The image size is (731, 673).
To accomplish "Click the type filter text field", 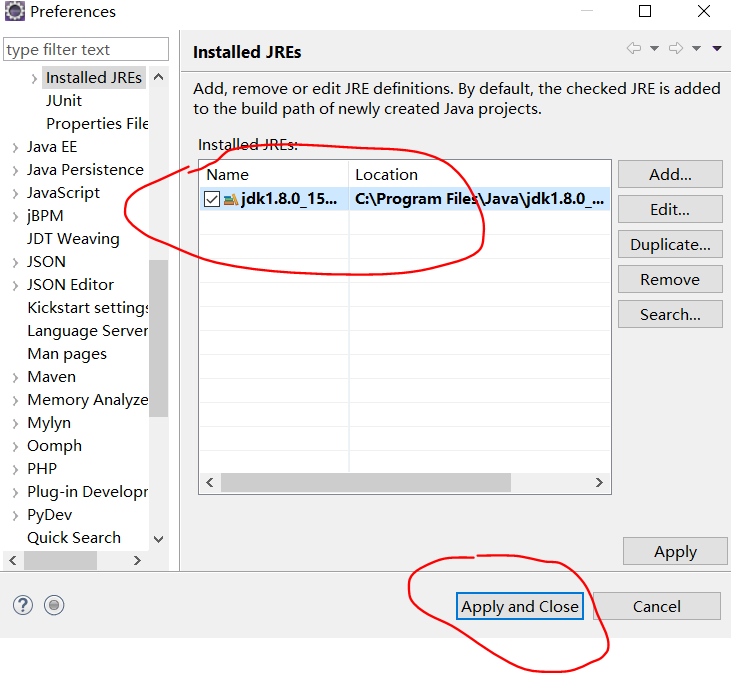I will coord(86,49).
